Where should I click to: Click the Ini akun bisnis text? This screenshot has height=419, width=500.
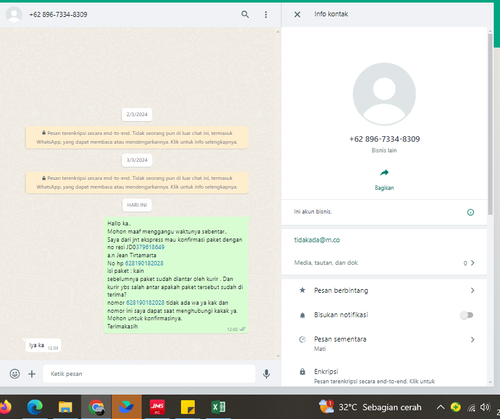(x=313, y=212)
